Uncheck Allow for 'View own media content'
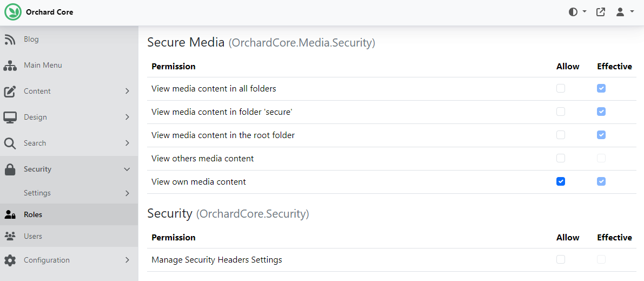The height and width of the screenshot is (281, 644). [561, 181]
